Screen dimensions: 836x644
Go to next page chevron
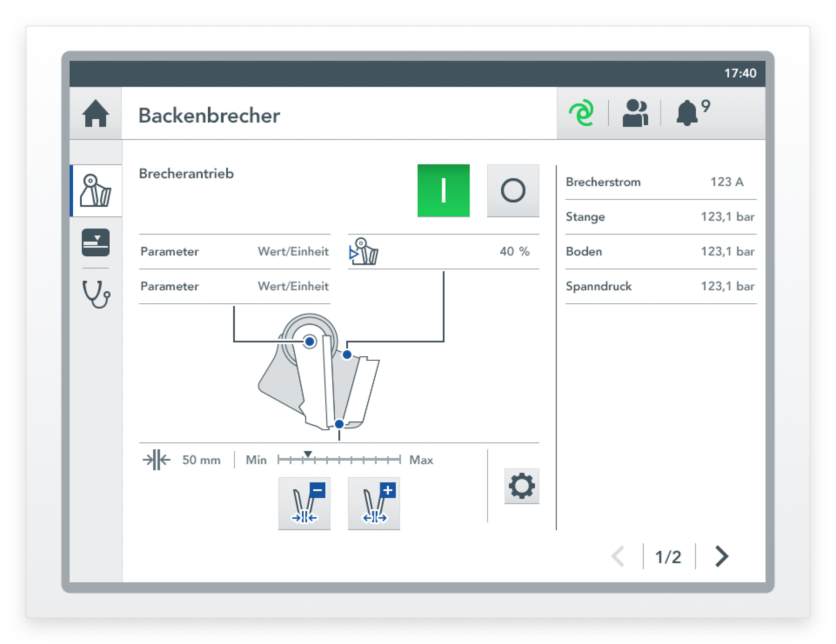(721, 556)
